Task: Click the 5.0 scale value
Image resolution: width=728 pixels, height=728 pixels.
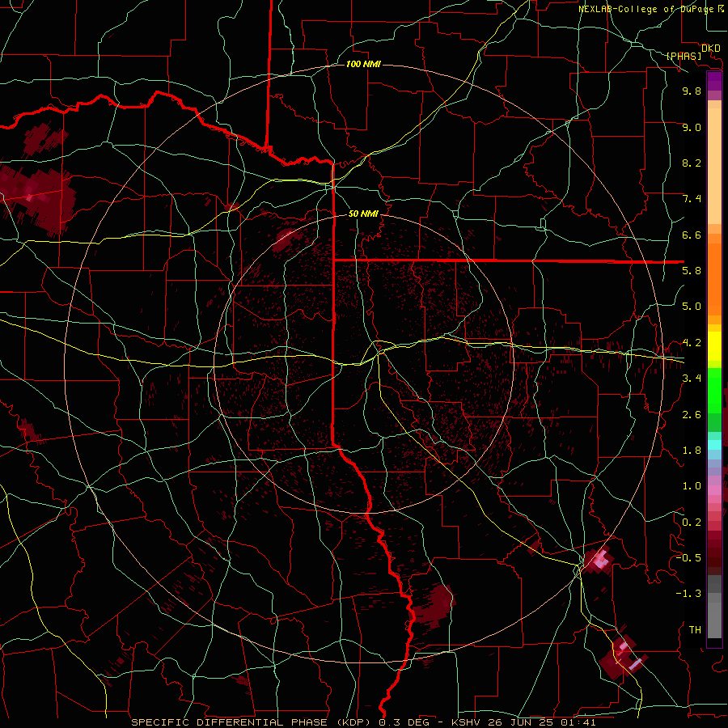Action: [692, 307]
